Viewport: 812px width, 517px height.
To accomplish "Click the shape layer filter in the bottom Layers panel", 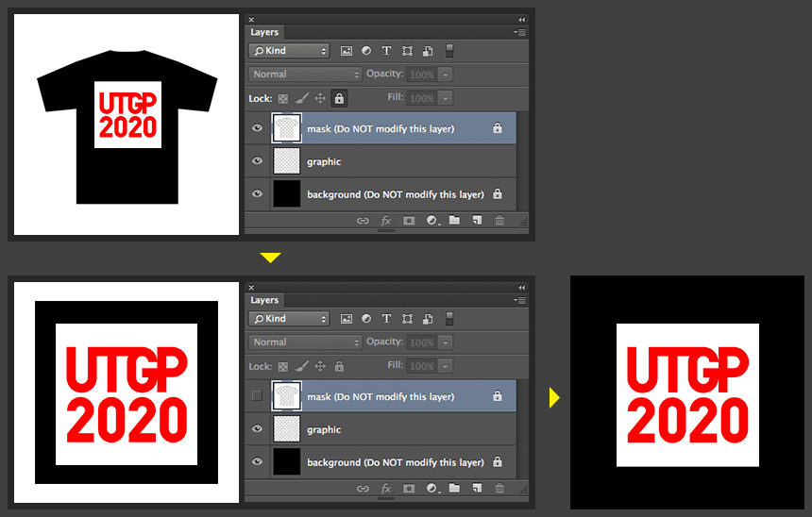I will 408,319.
